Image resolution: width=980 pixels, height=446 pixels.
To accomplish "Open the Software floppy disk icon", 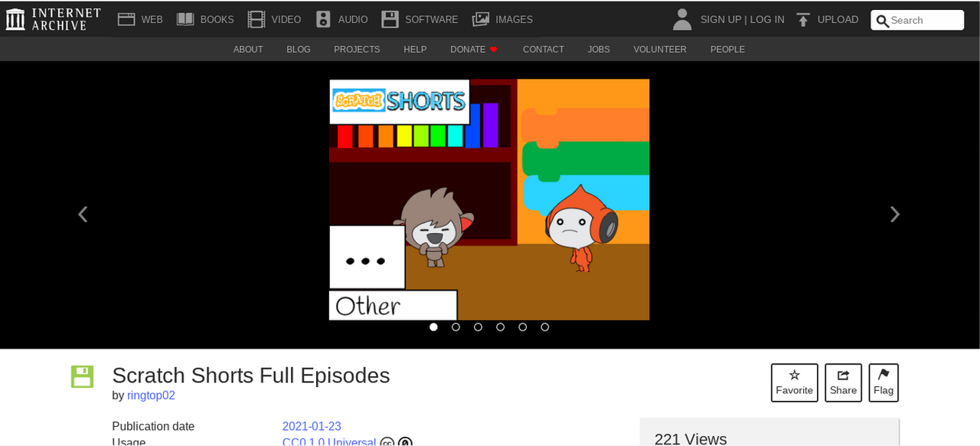I will [390, 19].
